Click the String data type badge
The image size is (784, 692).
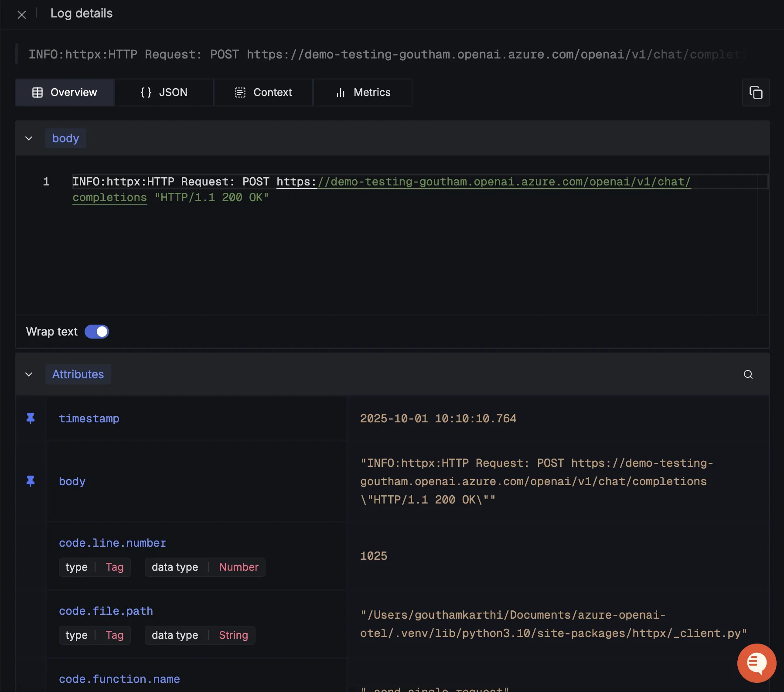pyautogui.click(x=233, y=635)
